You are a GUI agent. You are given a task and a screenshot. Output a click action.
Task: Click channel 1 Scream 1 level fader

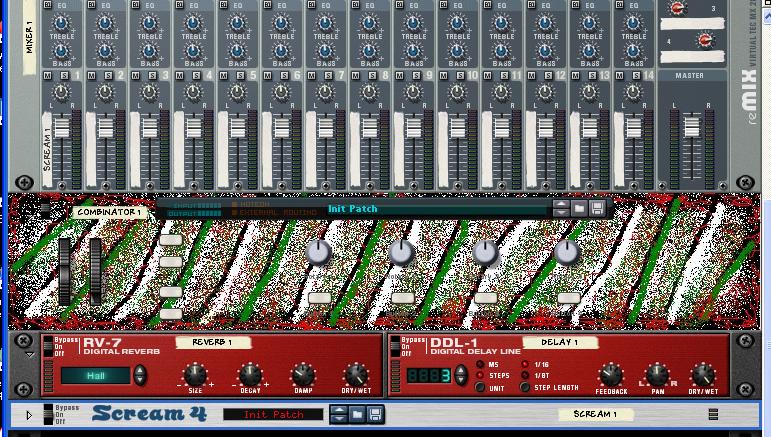61,128
